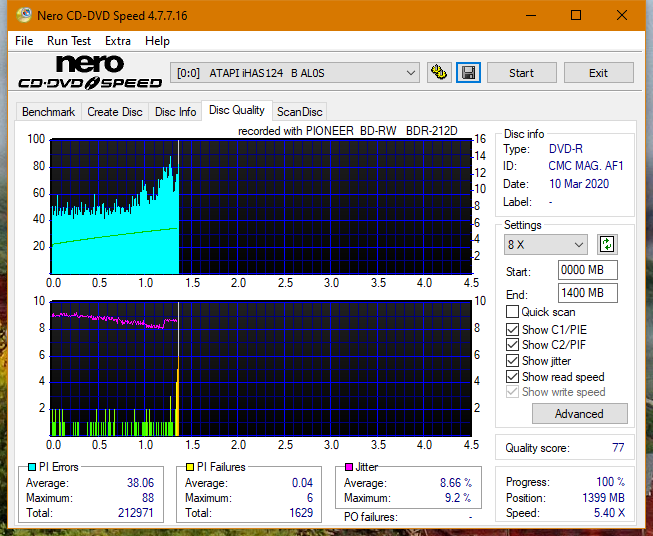Click the PI Errors graph area
The height and width of the screenshot is (536, 653).
click(x=261, y=207)
